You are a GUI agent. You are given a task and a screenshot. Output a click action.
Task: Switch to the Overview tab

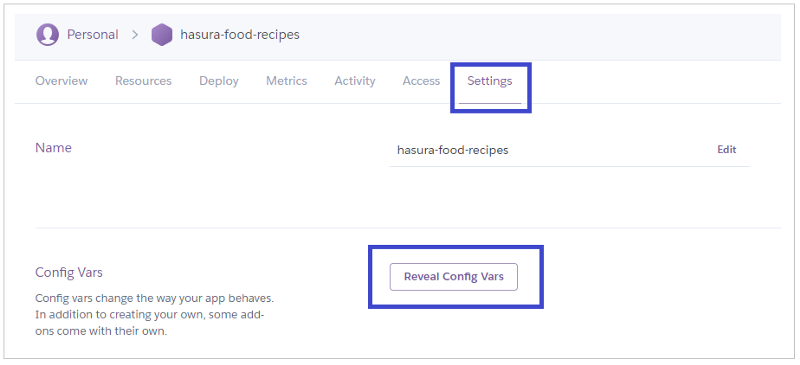61,81
